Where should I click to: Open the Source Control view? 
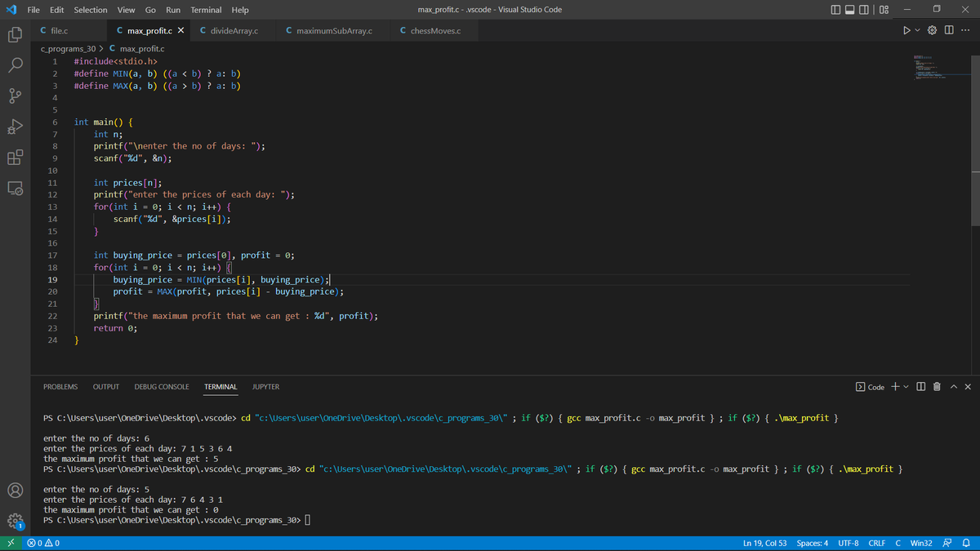(15, 96)
